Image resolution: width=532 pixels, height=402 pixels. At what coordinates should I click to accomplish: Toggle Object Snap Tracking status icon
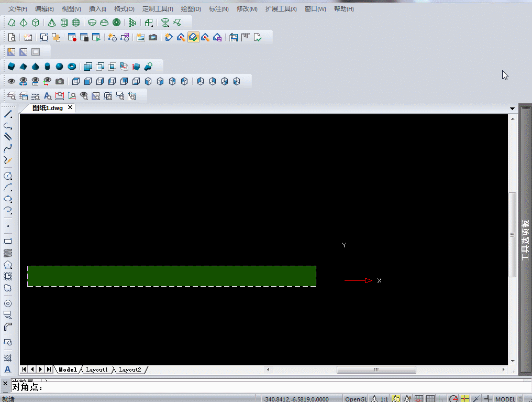476,399
